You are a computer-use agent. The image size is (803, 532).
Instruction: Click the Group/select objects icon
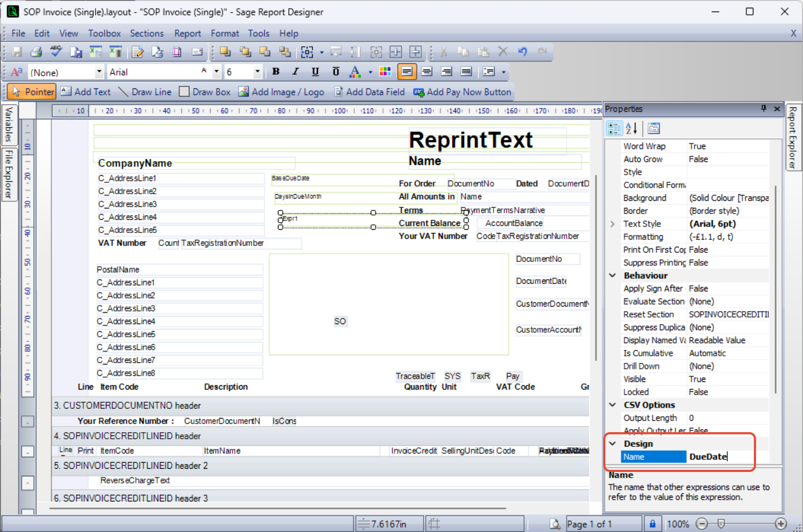click(307, 52)
